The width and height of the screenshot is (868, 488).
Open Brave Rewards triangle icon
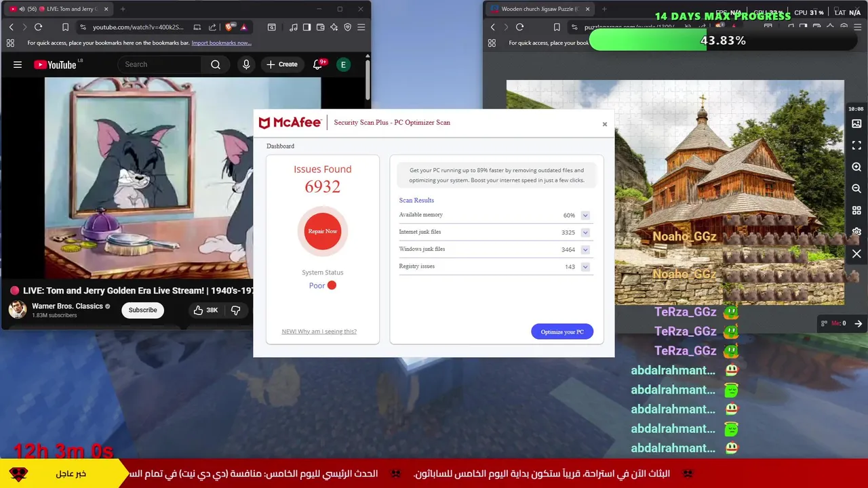(x=243, y=27)
